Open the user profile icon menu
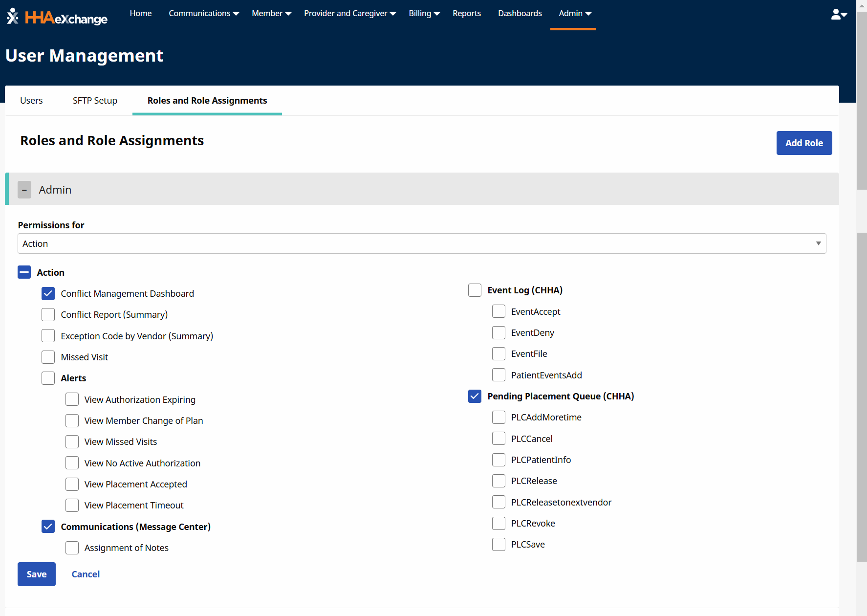Screen dimensions: 867x616 [838, 15]
